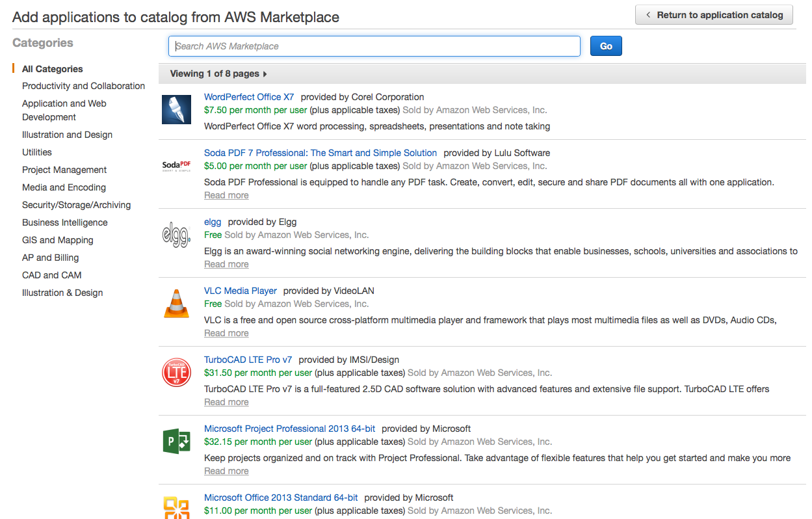
Task: Open the VLC Media Player listing
Action: click(x=240, y=291)
